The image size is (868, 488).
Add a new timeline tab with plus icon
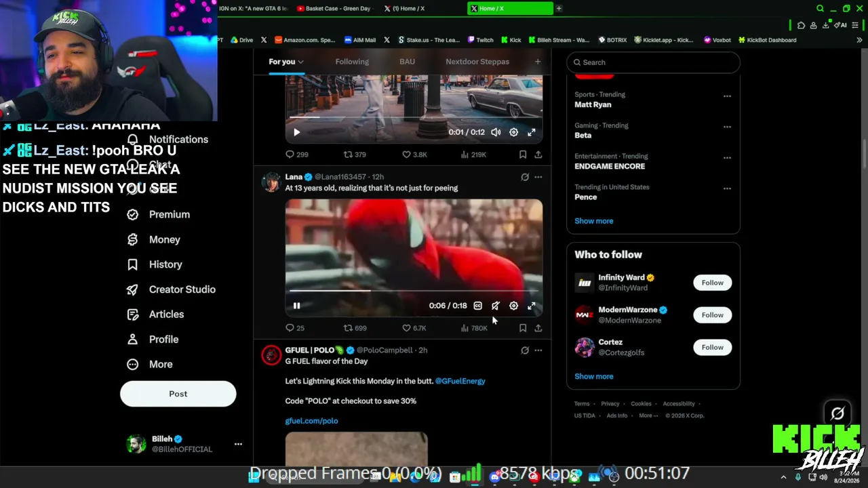click(x=538, y=62)
